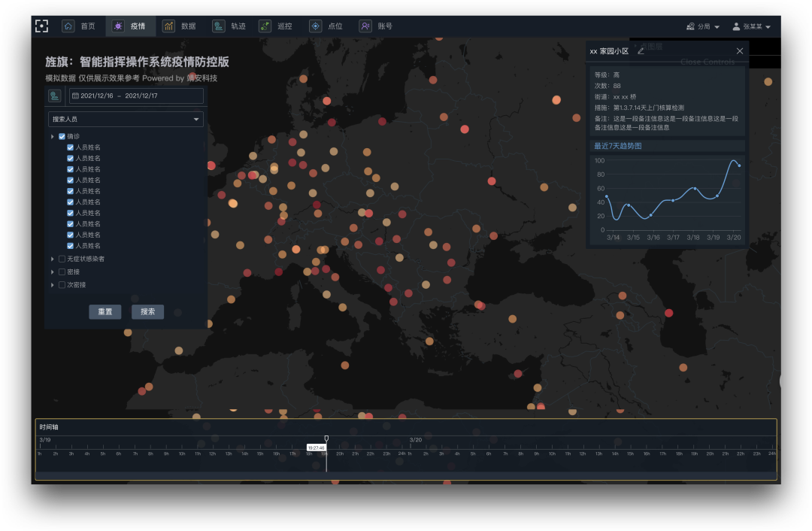
Task: Check the 次密接 checkbox
Action: coord(62,284)
